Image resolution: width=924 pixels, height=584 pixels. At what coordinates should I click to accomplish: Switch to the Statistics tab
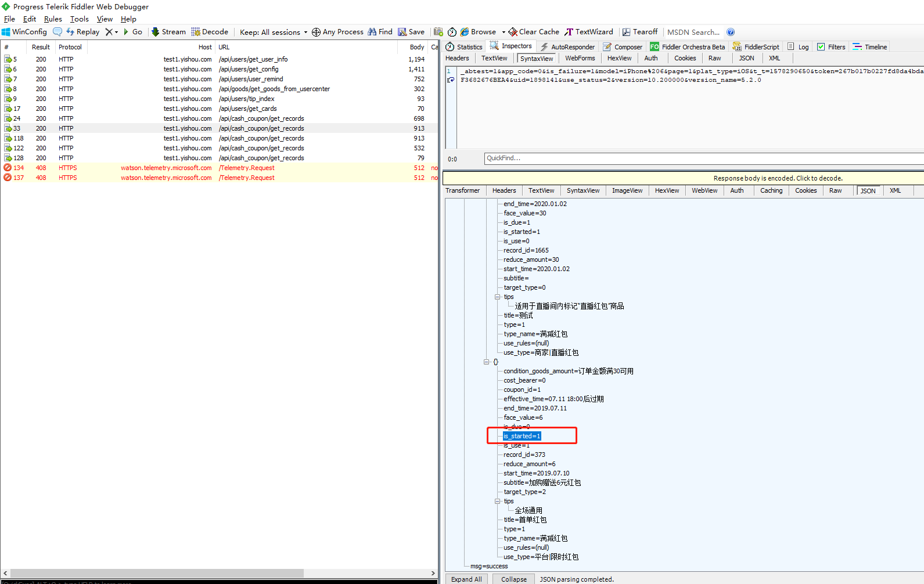(464, 47)
